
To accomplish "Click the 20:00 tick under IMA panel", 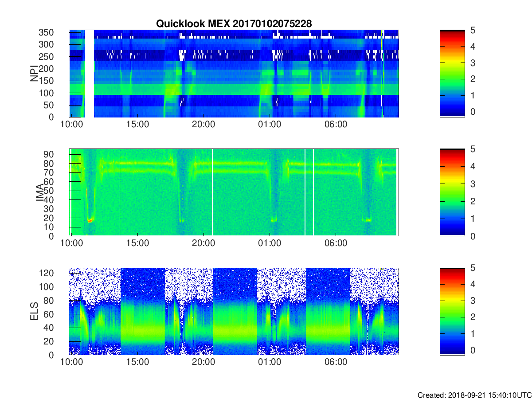I will (203, 243).
